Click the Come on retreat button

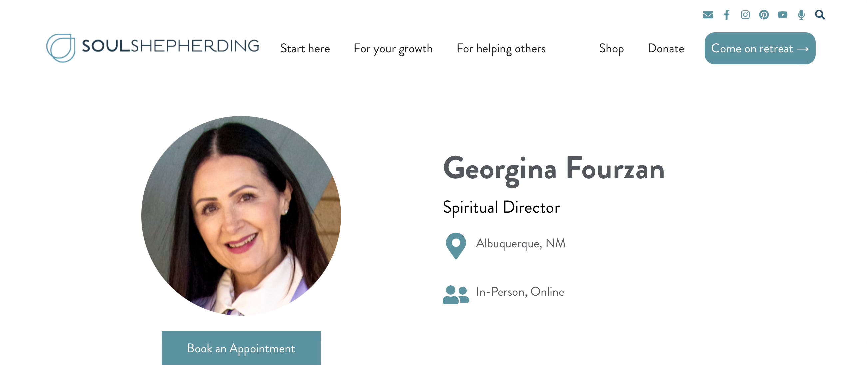click(x=760, y=49)
